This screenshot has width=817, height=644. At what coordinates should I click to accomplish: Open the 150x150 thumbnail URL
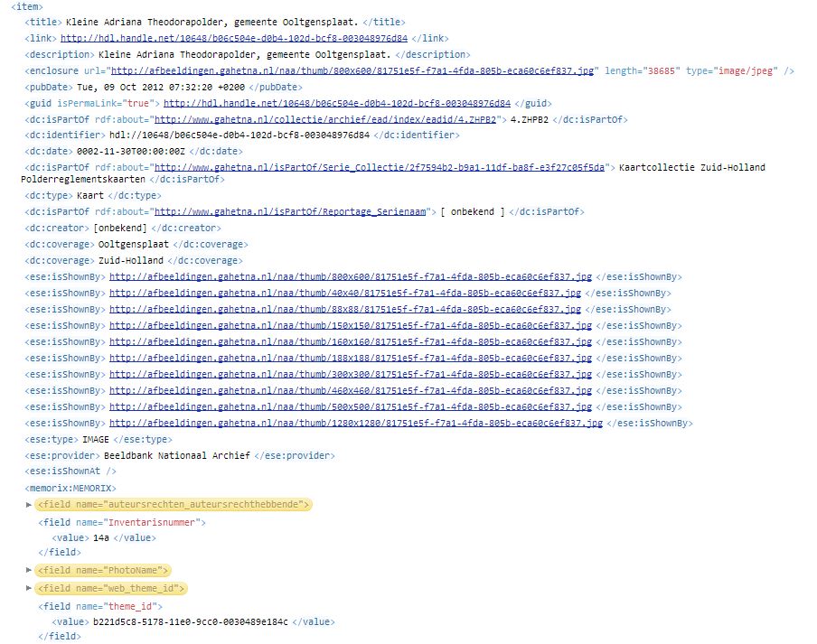pyautogui.click(x=351, y=325)
